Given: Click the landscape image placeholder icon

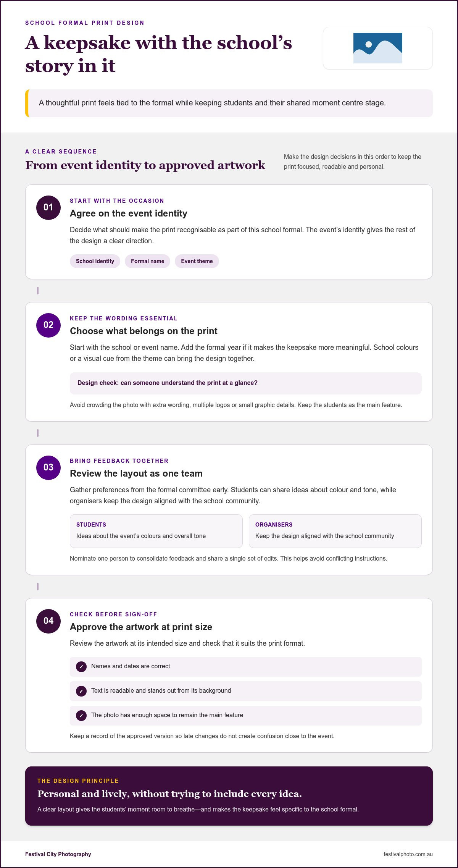Looking at the screenshot, I should click(x=377, y=48).
